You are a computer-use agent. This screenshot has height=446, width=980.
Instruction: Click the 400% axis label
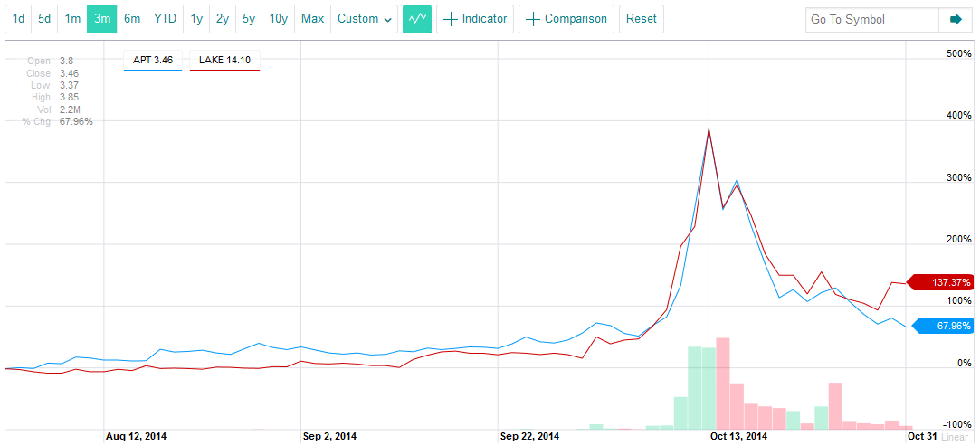point(959,116)
